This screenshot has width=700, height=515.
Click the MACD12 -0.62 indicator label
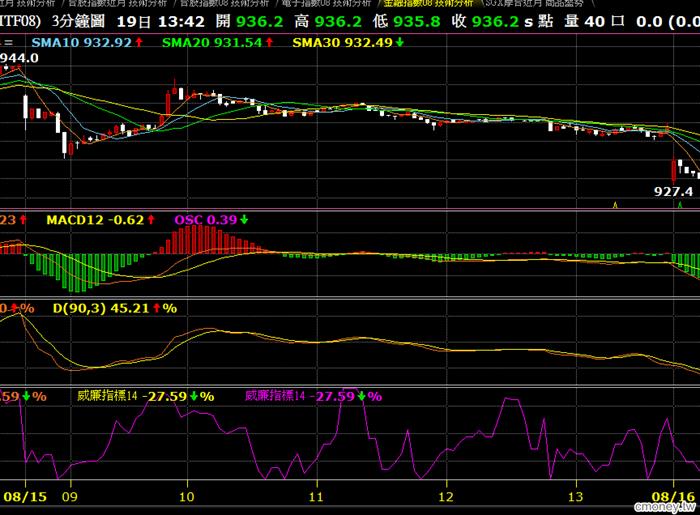coord(95,220)
